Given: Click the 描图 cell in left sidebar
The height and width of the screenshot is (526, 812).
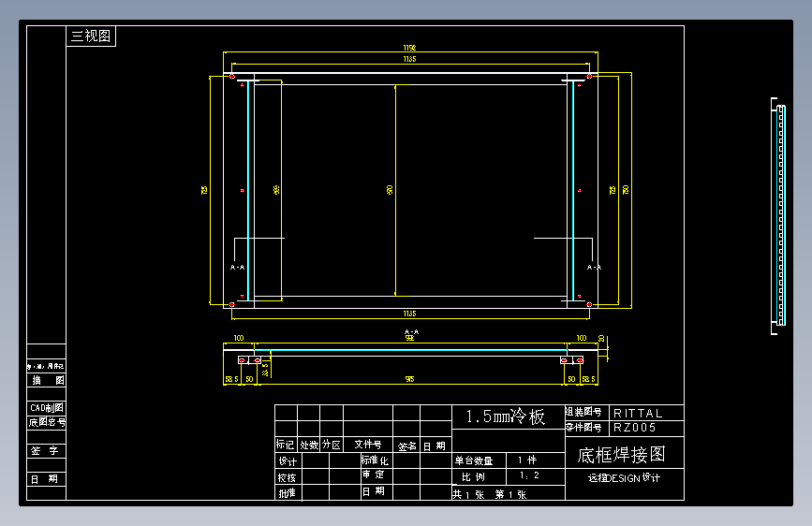Looking at the screenshot, I should [47, 381].
